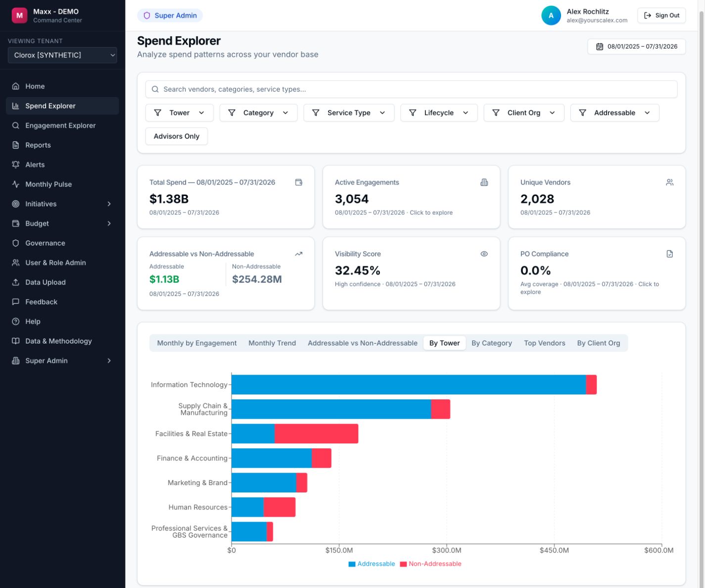This screenshot has height=588, width=705.
Task: Click the vendor search input field
Action: 411,89
